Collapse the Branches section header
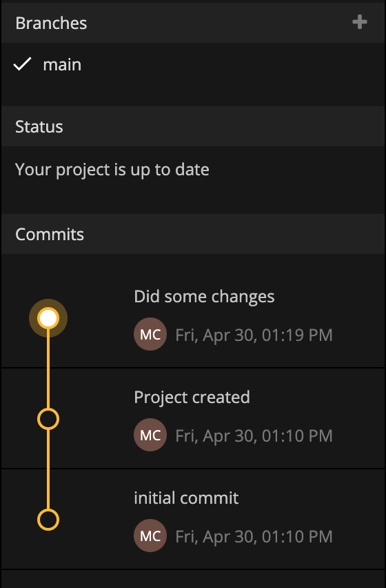This screenshot has height=588, width=386. 193,23
